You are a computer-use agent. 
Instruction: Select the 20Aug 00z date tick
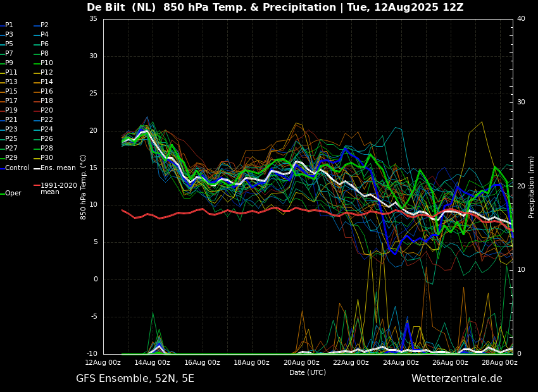(x=301, y=363)
